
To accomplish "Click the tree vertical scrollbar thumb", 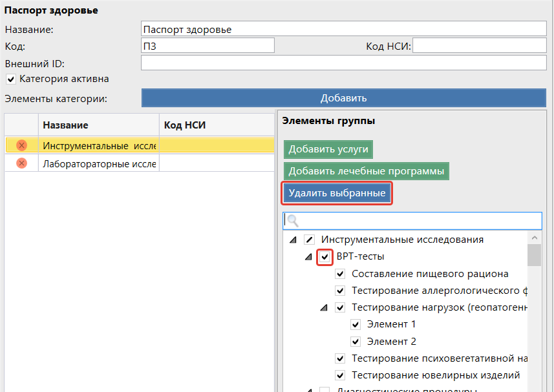I will 535,255.
